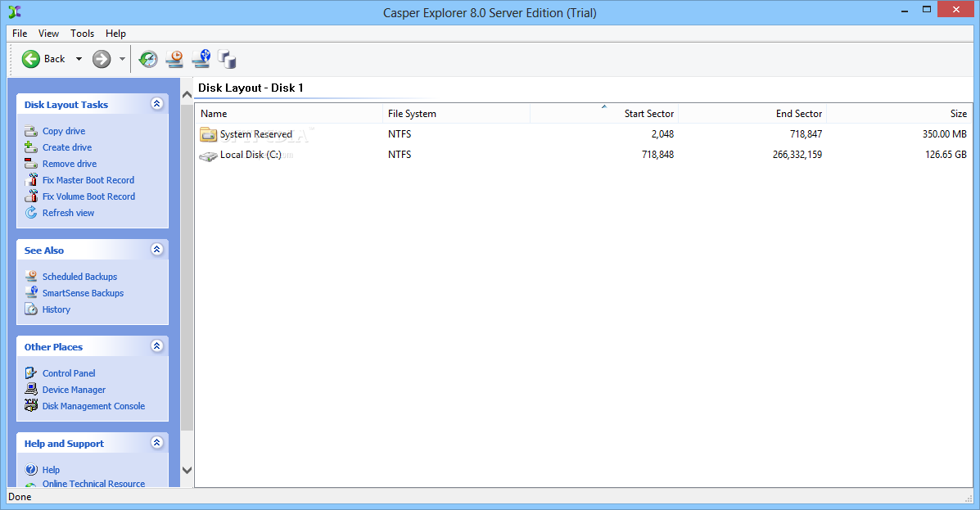Open the Disk Management Console link
This screenshot has width=980, height=510.
click(x=94, y=405)
